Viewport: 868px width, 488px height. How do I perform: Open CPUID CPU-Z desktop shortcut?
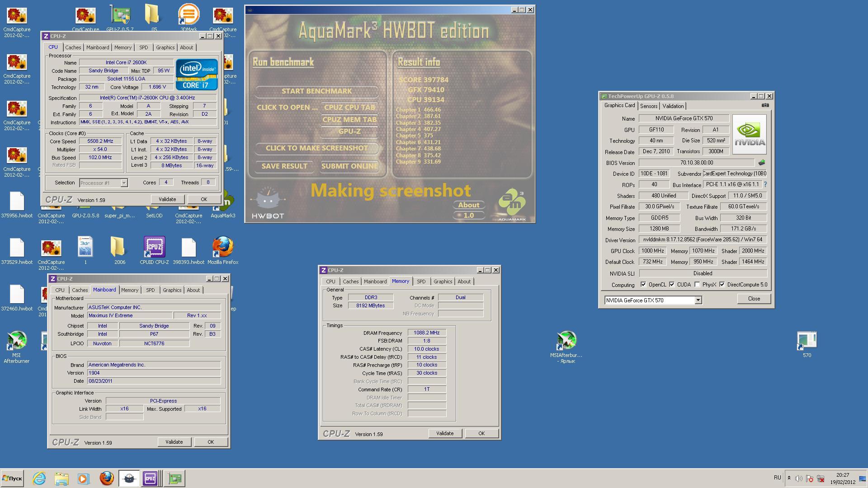coord(154,250)
